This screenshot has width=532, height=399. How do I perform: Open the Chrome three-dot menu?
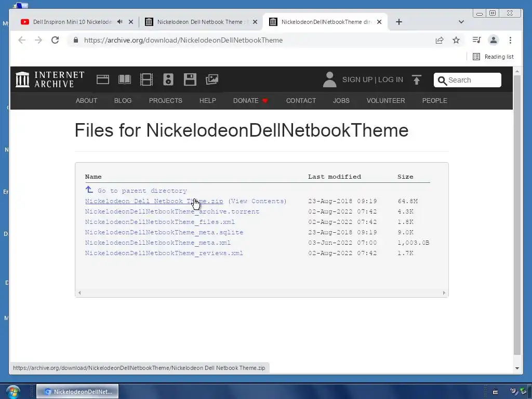[510, 40]
